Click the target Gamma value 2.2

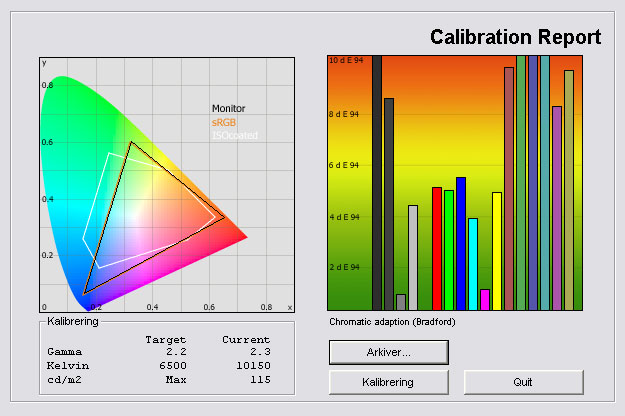176,352
